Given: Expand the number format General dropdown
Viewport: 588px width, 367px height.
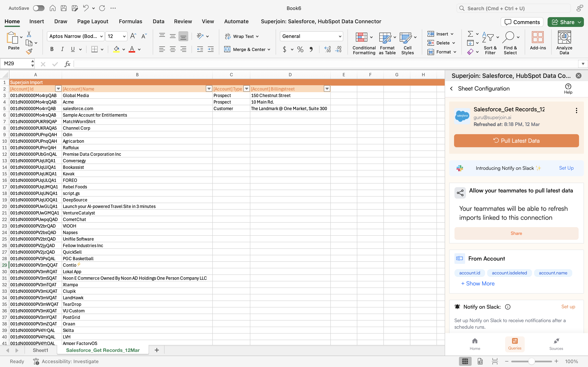Looking at the screenshot, I should click(x=340, y=36).
